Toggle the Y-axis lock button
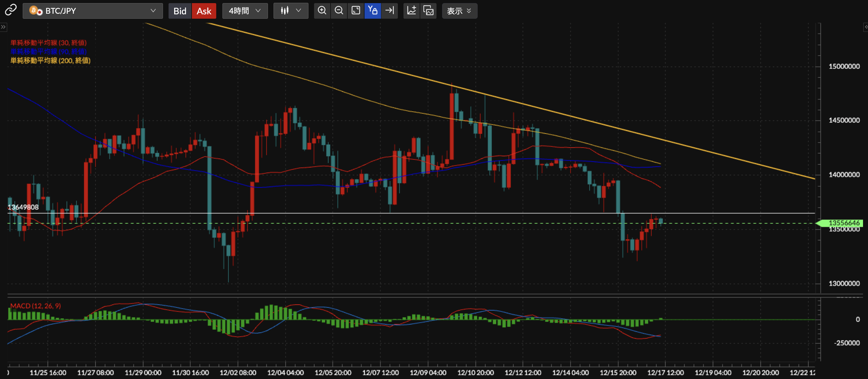Viewport: 868px width, 379px height. pyautogui.click(x=373, y=11)
